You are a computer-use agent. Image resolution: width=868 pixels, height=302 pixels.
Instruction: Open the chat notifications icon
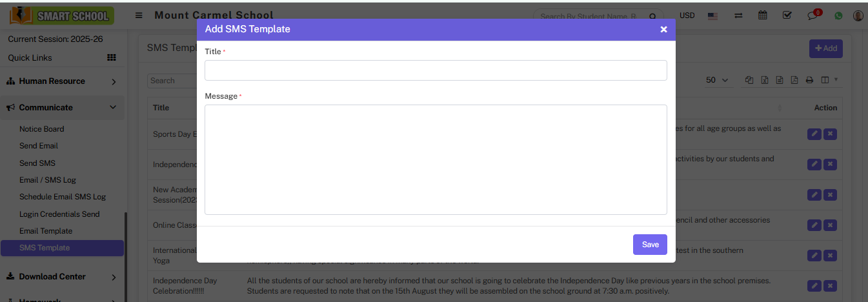click(x=813, y=15)
